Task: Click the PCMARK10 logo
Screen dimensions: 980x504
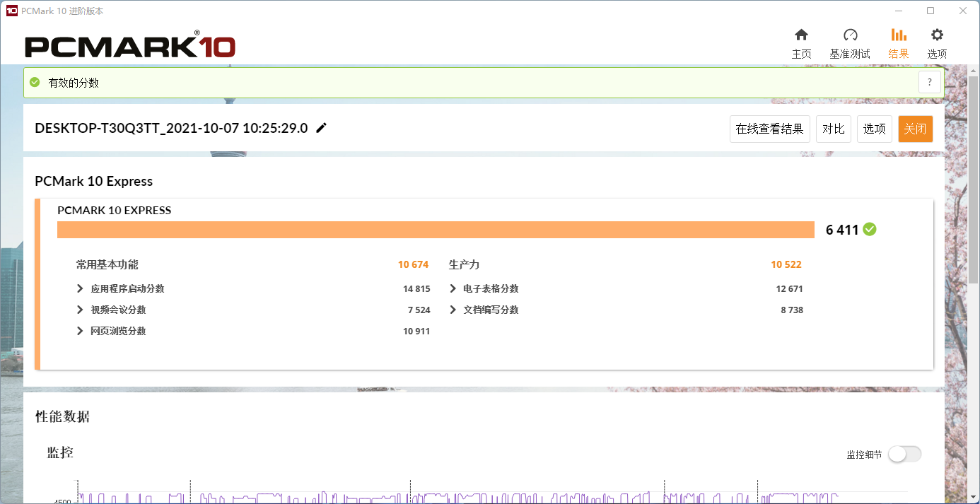Action: coord(130,46)
